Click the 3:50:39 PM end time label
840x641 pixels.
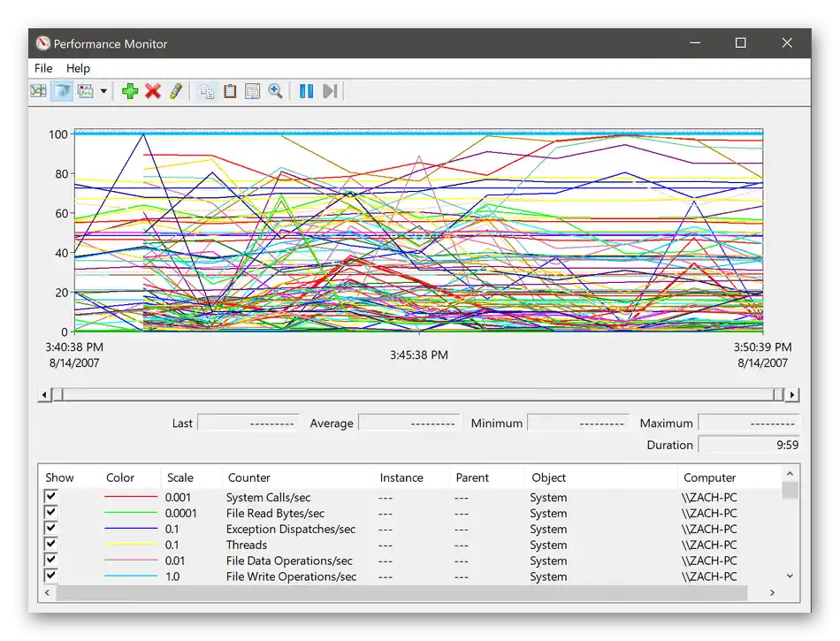[x=762, y=347]
